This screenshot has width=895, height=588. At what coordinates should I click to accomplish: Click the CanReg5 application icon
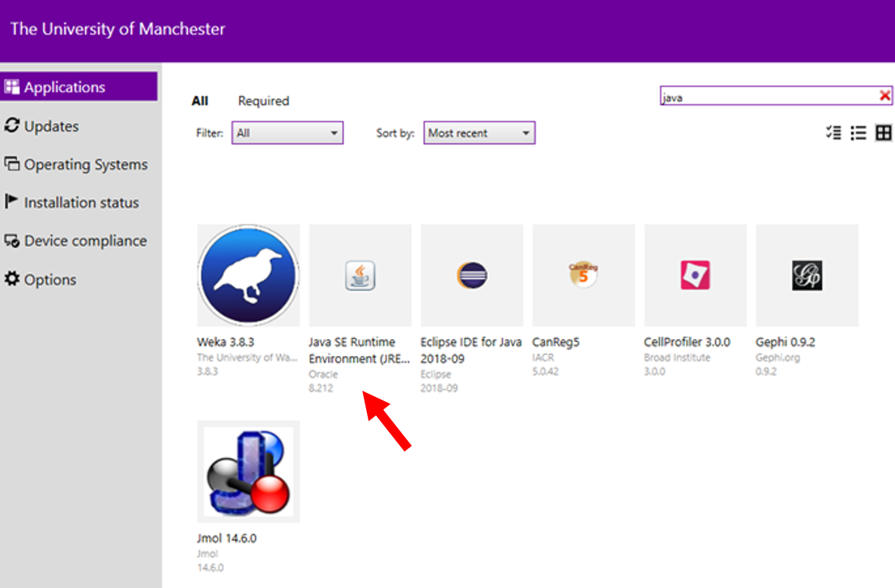tap(583, 275)
